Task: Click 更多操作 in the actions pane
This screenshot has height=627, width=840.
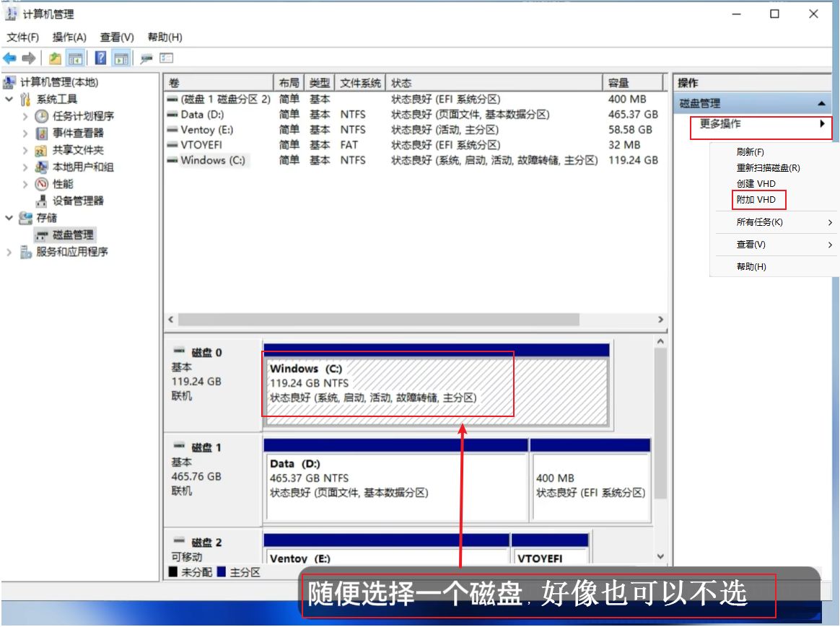Action: tap(720, 124)
